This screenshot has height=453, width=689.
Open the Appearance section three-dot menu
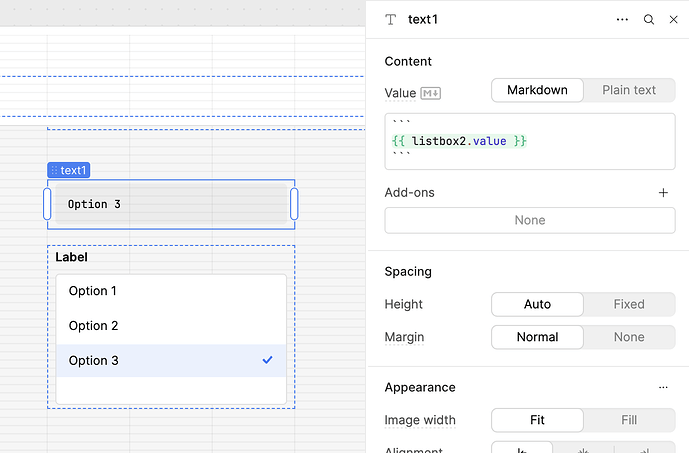click(x=663, y=388)
